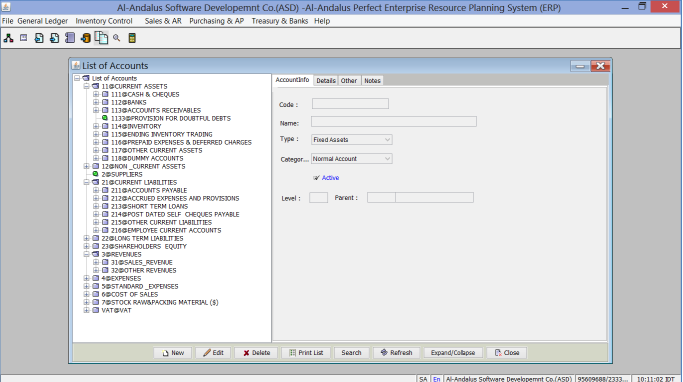683x382 pixels.
Task: Expand the 4@EXPENSES node
Action: [x=86, y=278]
